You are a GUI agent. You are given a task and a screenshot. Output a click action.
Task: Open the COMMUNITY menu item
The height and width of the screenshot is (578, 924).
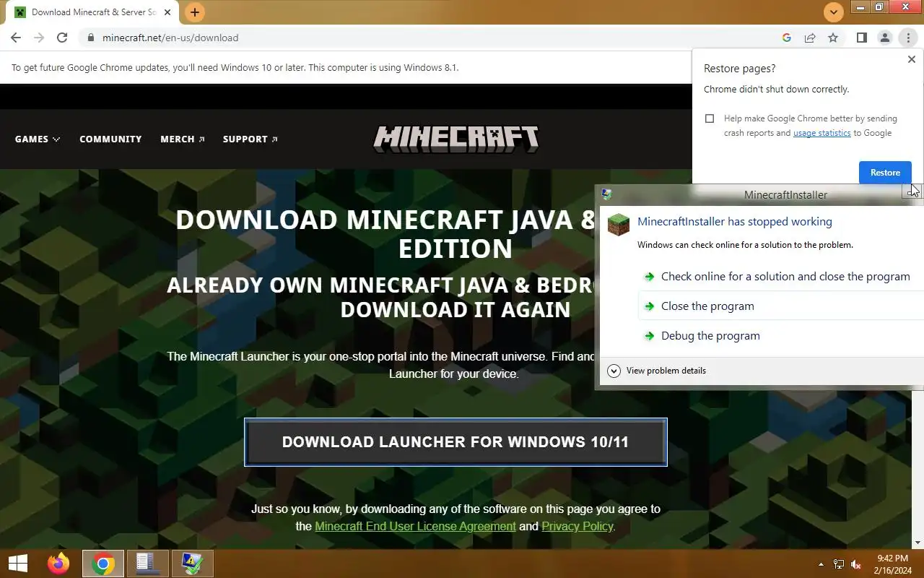point(110,139)
